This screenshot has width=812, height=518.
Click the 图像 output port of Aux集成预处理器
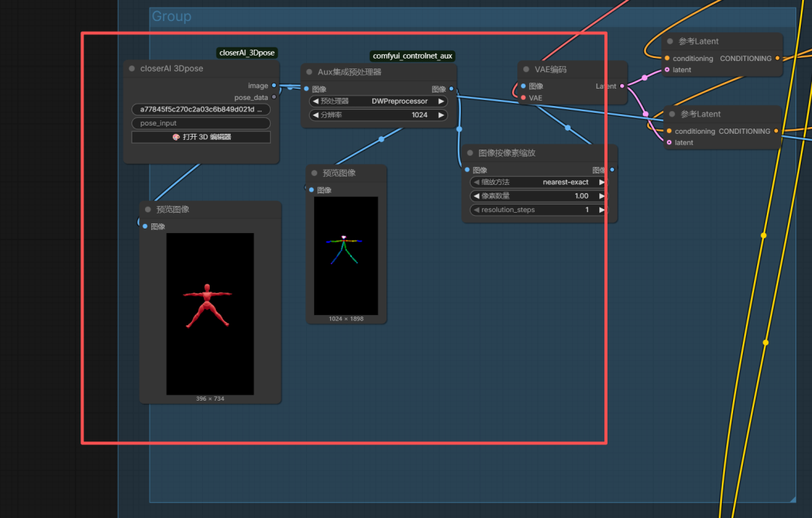tap(452, 89)
